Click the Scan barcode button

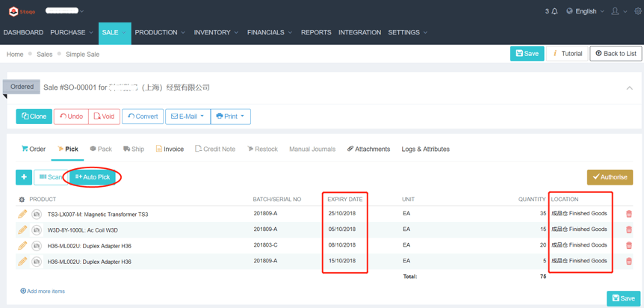coord(51,177)
